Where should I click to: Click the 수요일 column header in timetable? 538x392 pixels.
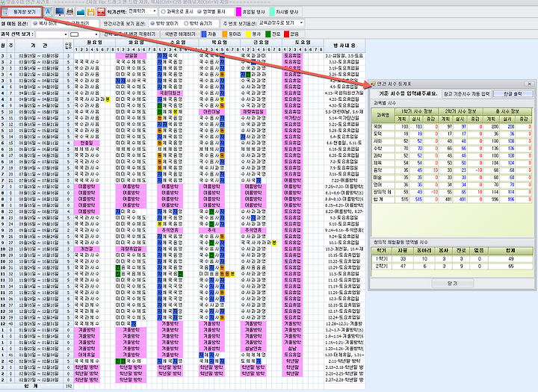[178, 43]
